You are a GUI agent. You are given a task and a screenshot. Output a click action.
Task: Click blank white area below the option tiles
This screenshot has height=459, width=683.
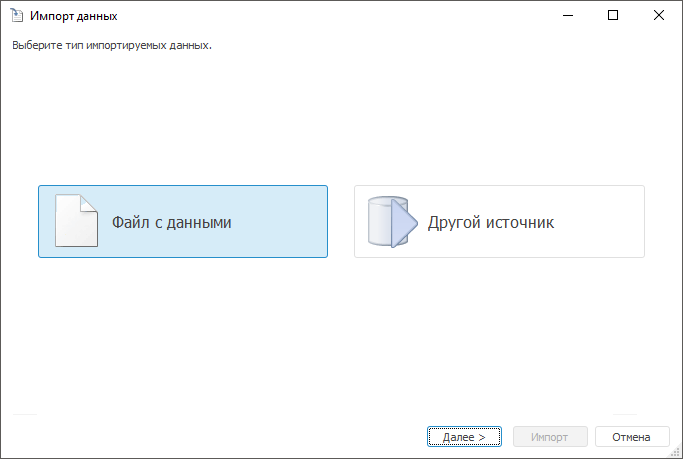click(x=340, y=340)
